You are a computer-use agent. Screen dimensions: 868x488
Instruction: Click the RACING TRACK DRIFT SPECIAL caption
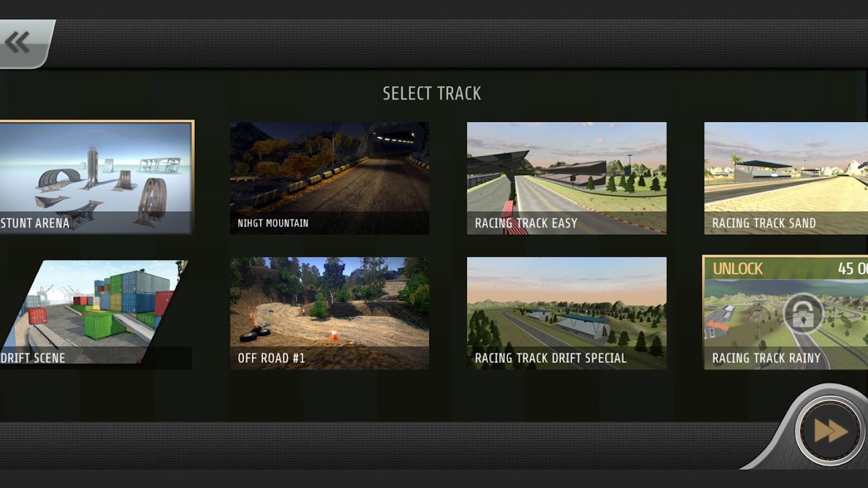pyautogui.click(x=551, y=358)
